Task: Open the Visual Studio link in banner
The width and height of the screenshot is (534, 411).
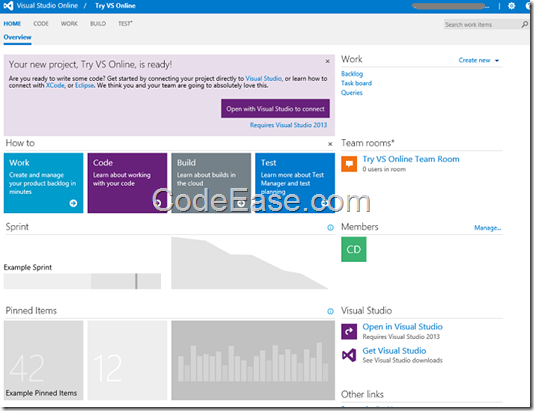Action: coord(264,78)
